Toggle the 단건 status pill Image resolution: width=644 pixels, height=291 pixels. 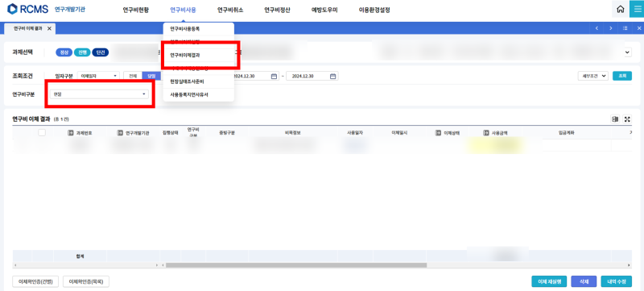point(100,52)
